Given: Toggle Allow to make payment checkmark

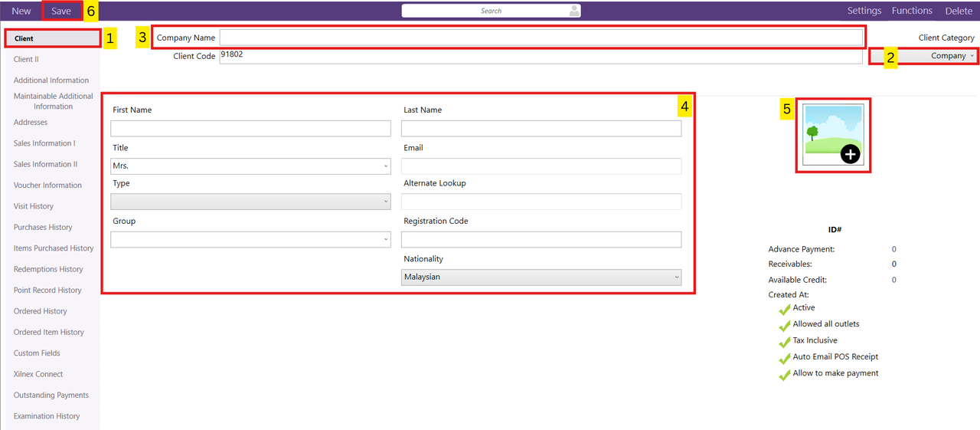Looking at the screenshot, I should (784, 375).
